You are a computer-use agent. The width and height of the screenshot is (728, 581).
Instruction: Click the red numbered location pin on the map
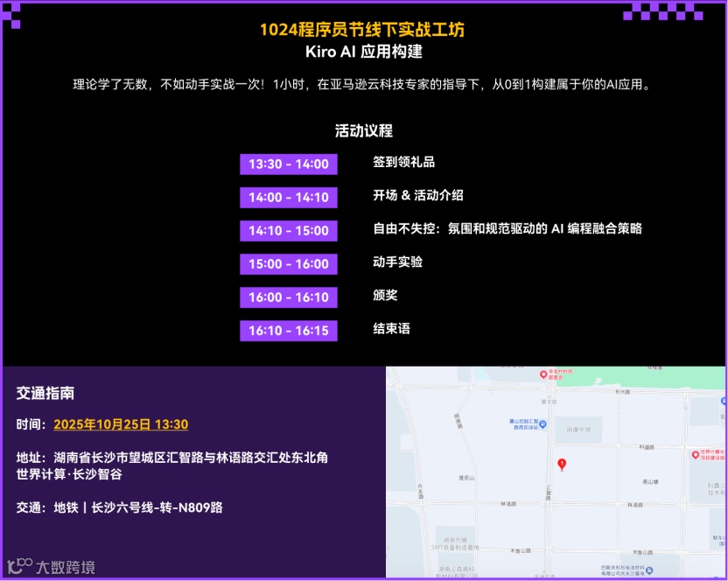[562, 464]
